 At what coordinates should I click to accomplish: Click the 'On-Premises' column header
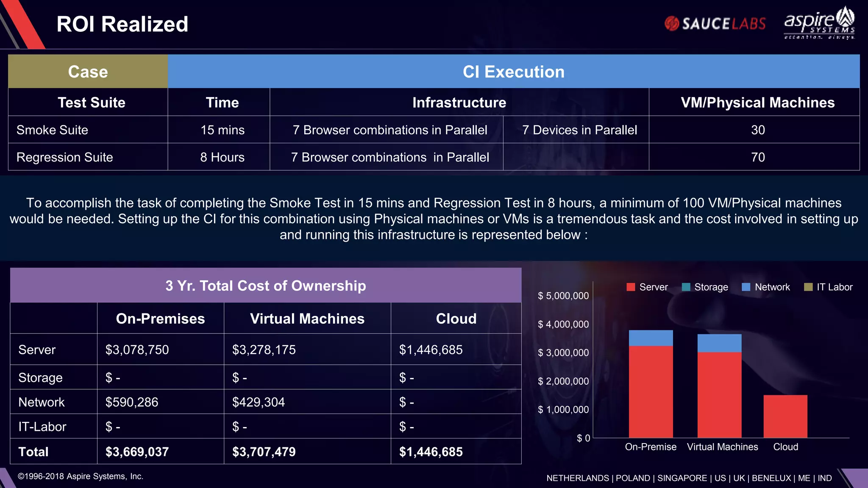tap(161, 319)
